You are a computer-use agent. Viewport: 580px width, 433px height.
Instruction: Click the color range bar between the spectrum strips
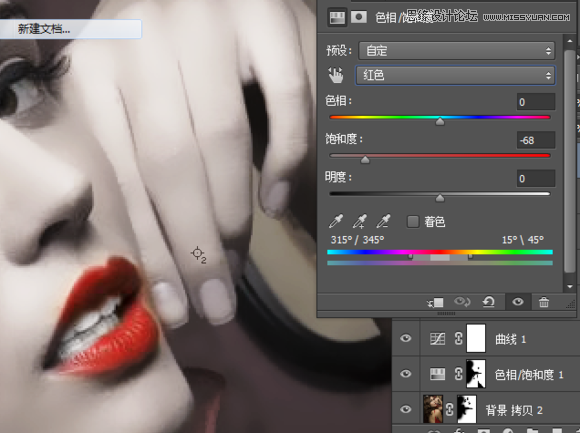440,257
